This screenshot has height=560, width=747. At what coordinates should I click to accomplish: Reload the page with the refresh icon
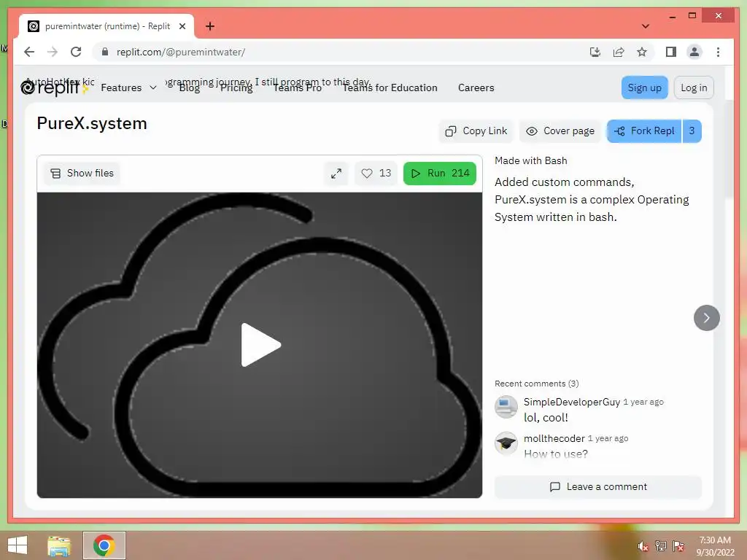click(76, 52)
